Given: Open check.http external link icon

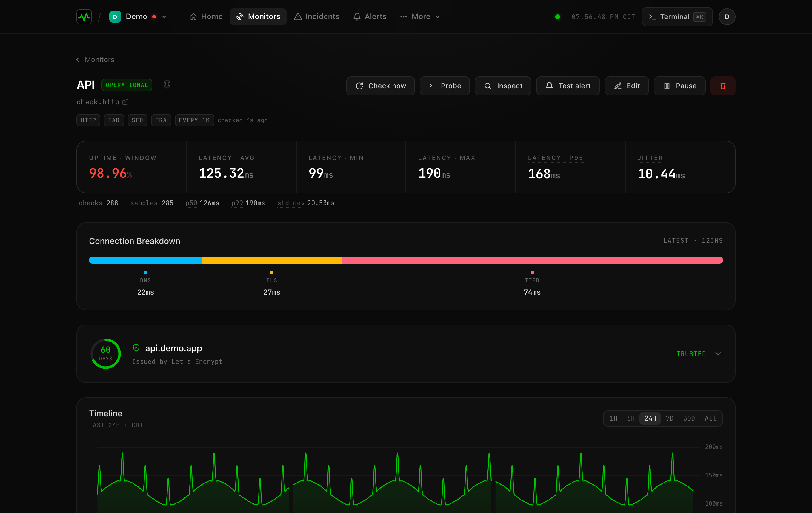Looking at the screenshot, I should pyautogui.click(x=125, y=102).
